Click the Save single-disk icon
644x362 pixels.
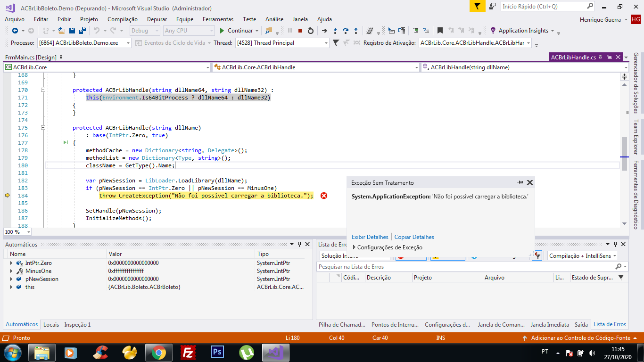72,31
